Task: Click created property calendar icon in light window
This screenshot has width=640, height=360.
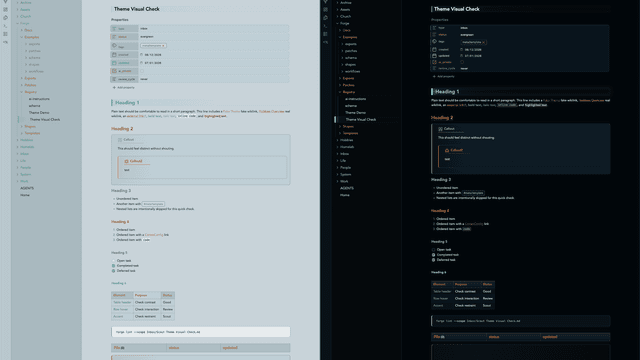Action: (114, 54)
